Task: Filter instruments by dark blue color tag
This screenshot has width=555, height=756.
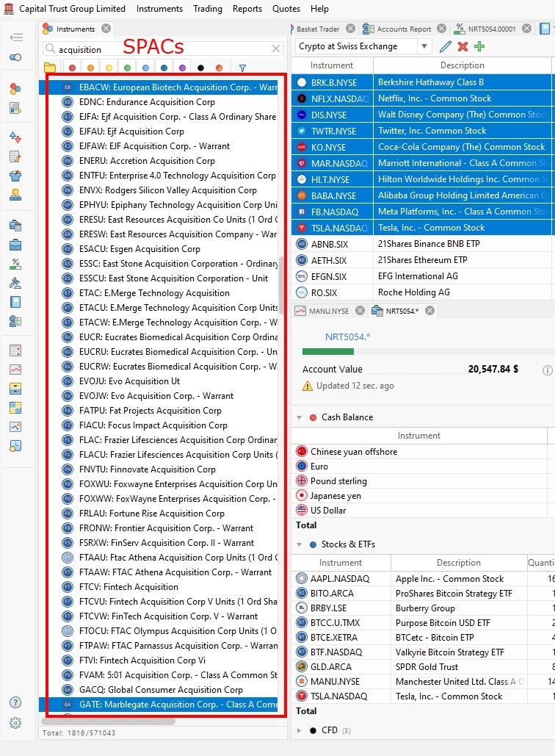Action: point(164,68)
